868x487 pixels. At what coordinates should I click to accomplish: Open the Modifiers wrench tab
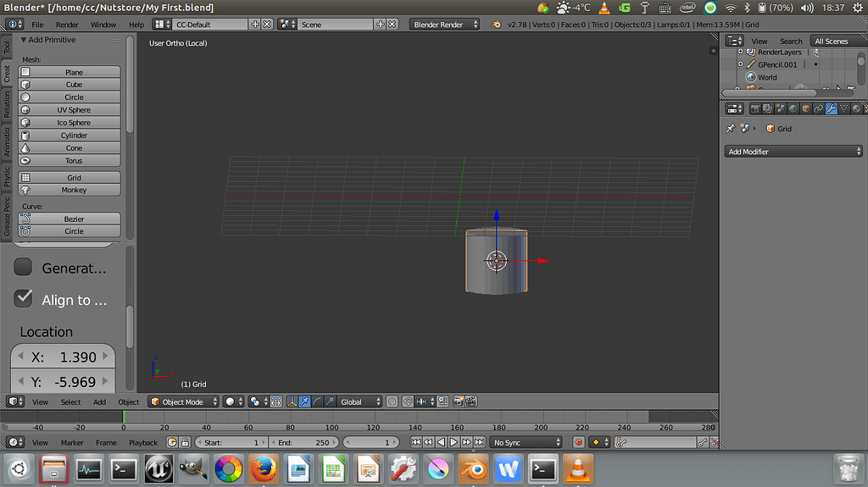832,109
